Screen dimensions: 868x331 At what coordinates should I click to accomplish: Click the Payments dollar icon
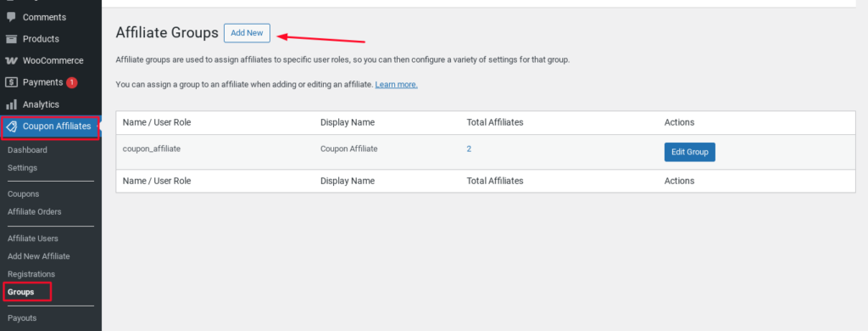[11, 82]
